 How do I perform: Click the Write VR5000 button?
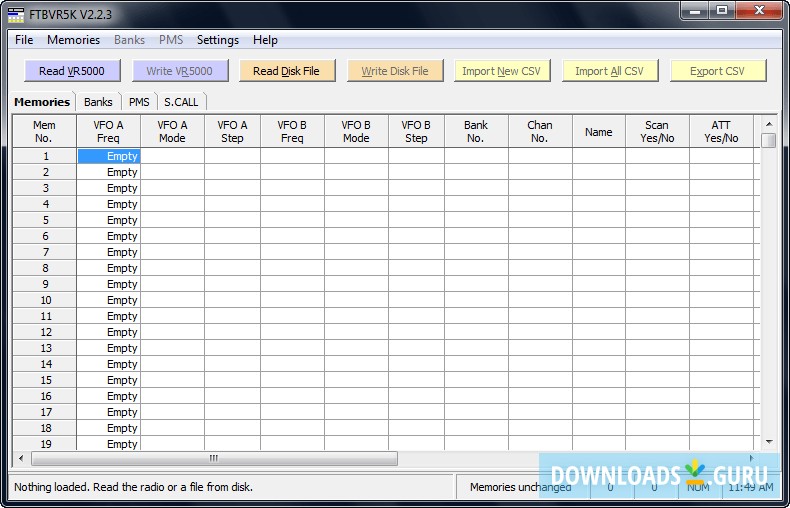(x=180, y=71)
